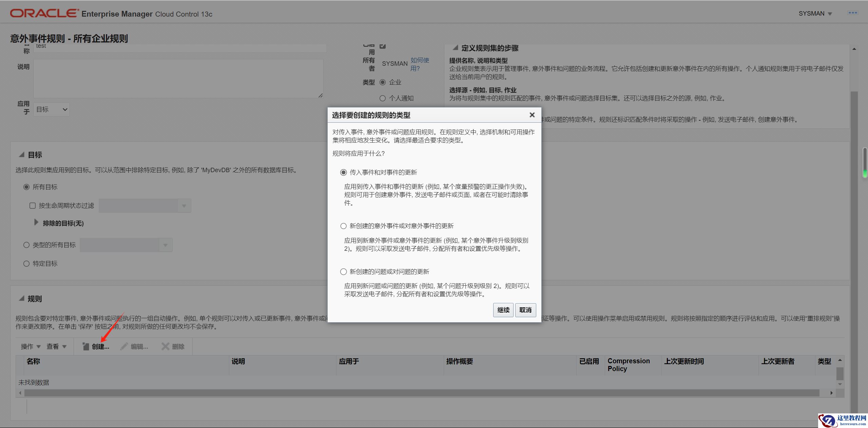The width and height of the screenshot is (868, 428).
Task: Open the 查看 menu
Action: (56, 346)
